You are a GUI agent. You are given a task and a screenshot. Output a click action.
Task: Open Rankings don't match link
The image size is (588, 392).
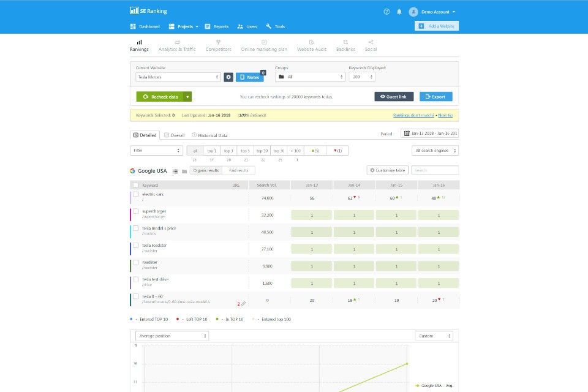coord(413,116)
